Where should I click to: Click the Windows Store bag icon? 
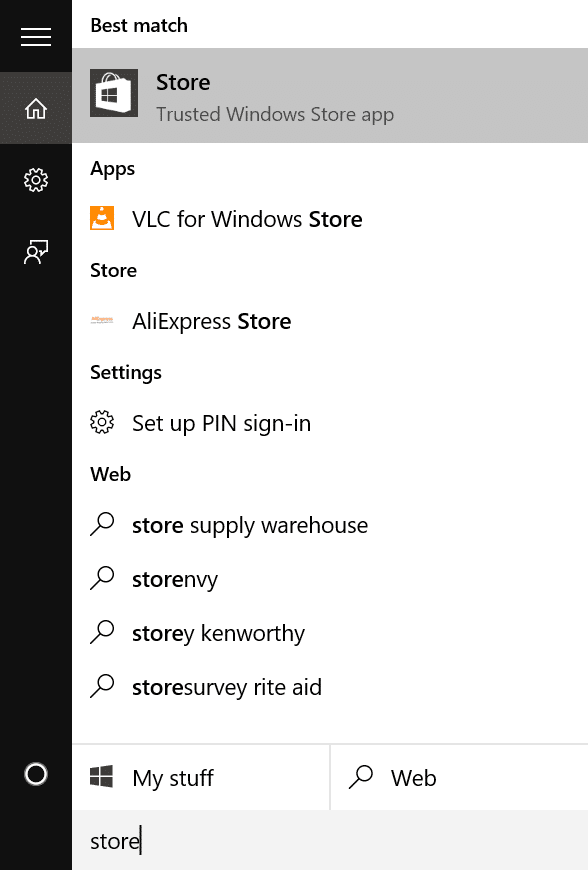click(x=114, y=93)
